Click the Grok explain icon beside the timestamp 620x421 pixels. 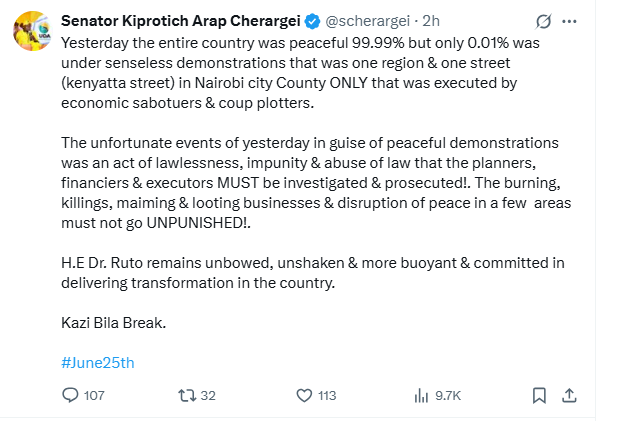pyautogui.click(x=545, y=21)
